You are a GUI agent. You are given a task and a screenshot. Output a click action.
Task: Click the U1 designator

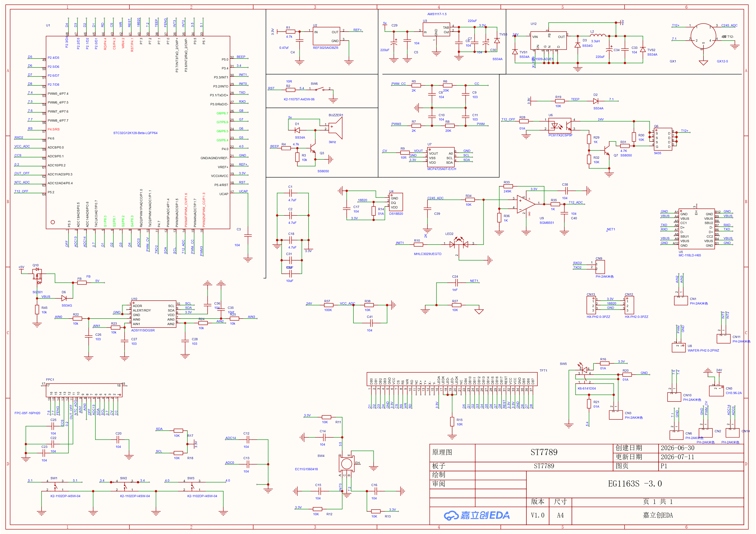pos(48,25)
